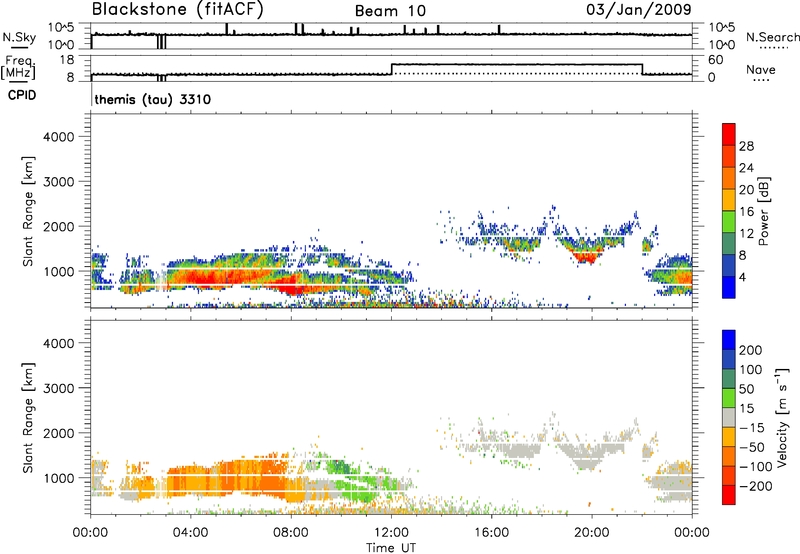Click the date '03/Jan/2009'

coord(639,9)
